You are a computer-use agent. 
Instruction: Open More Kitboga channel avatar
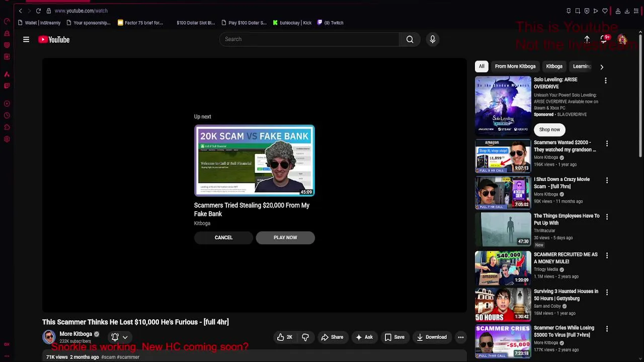click(x=49, y=337)
